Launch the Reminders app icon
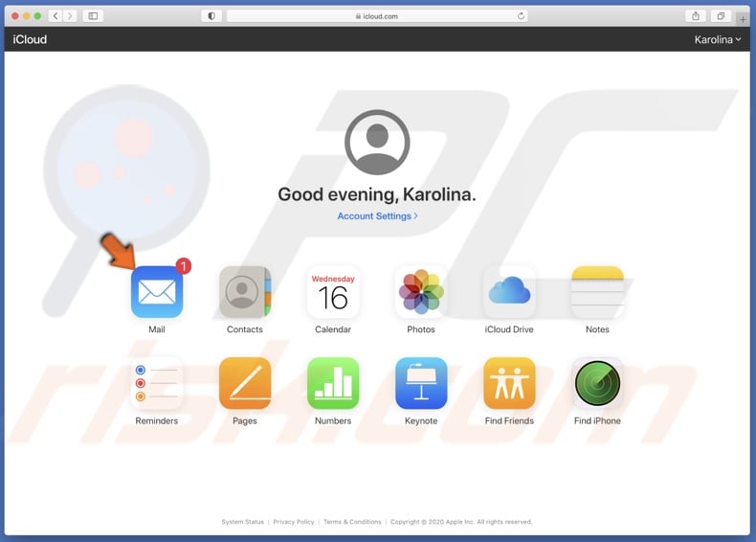756x542 pixels. tap(157, 383)
